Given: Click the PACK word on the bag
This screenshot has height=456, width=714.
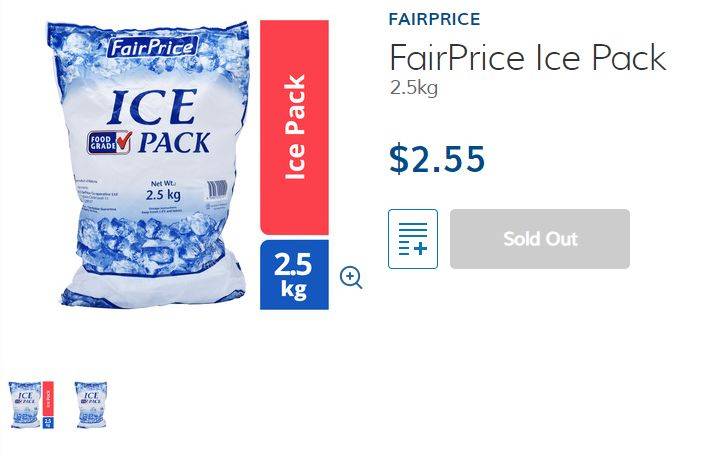Looking at the screenshot, I should pyautogui.click(x=173, y=141).
